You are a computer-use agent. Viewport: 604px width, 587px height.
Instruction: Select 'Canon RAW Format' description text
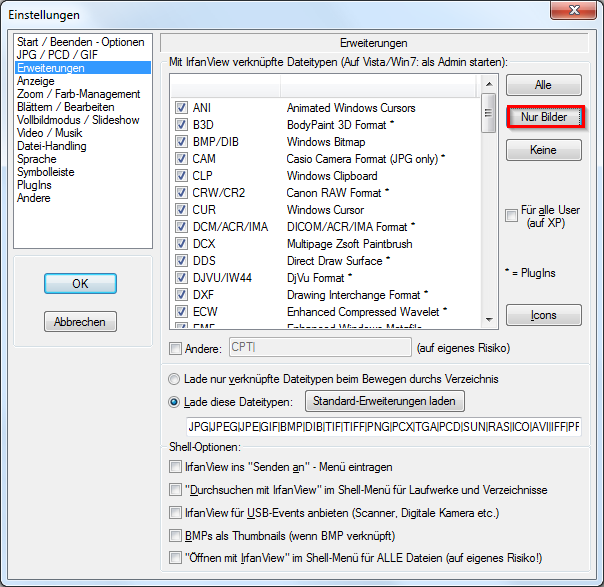334,193
